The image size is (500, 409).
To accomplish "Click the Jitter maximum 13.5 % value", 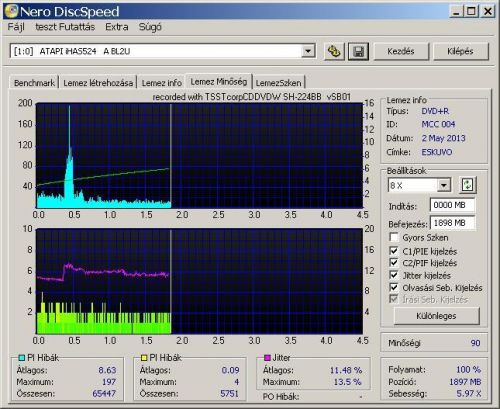I will coord(348,382).
